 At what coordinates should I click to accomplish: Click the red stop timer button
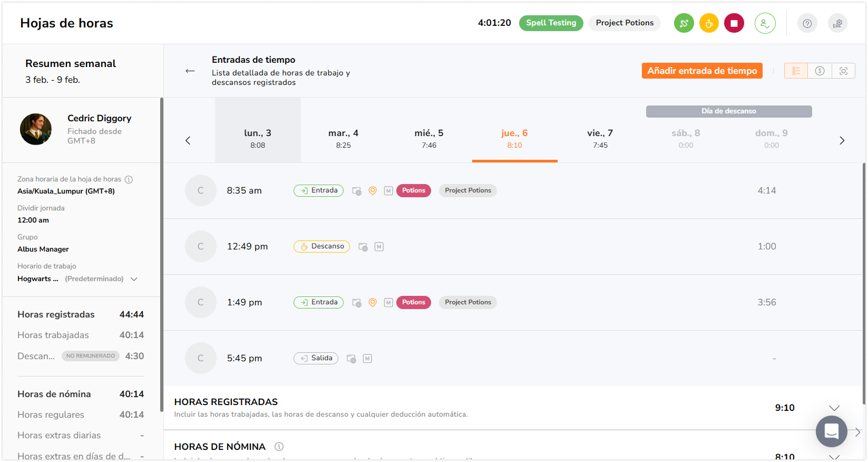click(x=734, y=23)
